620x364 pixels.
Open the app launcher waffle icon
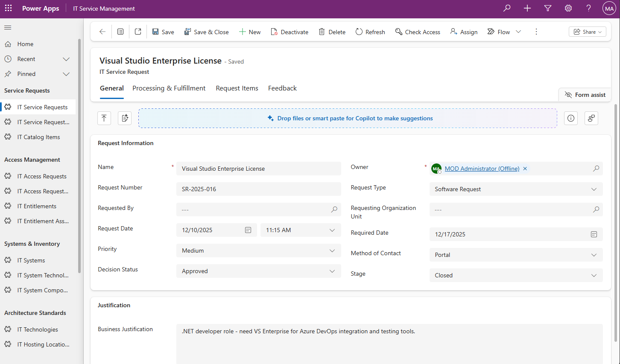coord(9,8)
